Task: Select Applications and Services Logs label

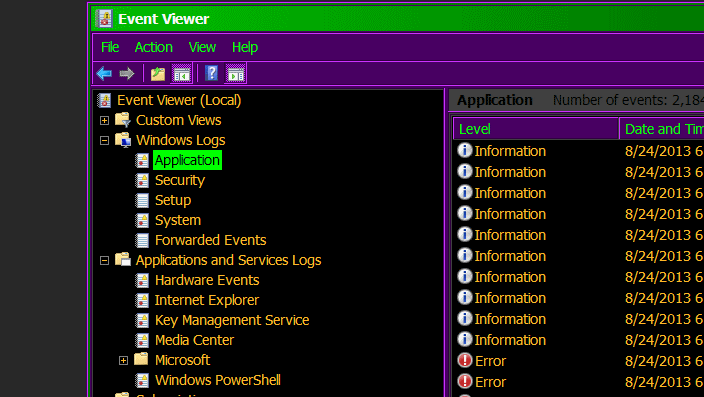Action: point(229,260)
